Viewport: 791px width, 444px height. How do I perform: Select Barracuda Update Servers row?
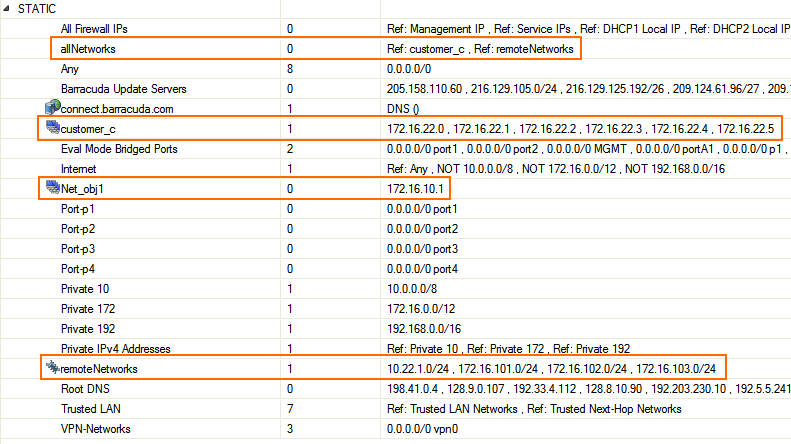tap(124, 89)
